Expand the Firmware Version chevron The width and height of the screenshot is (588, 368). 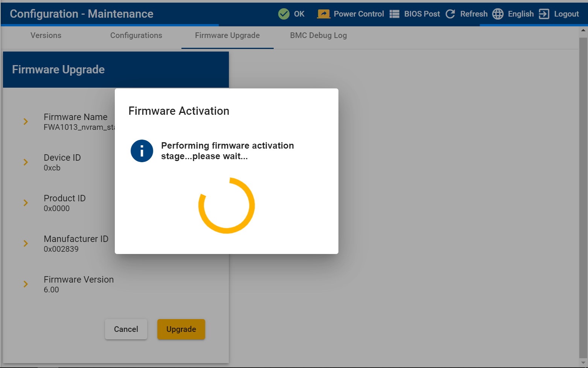click(26, 284)
